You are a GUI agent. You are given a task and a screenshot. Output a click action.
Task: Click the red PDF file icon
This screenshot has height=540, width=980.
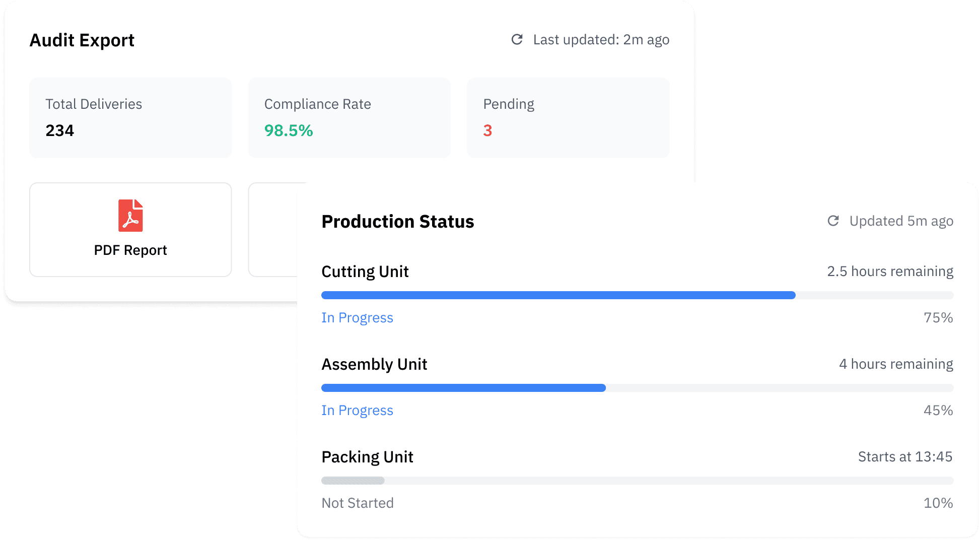coord(130,216)
